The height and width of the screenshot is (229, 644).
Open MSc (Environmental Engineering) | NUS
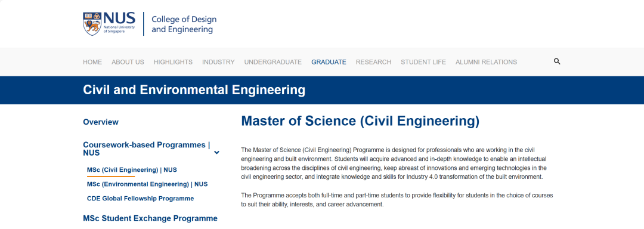(x=147, y=184)
